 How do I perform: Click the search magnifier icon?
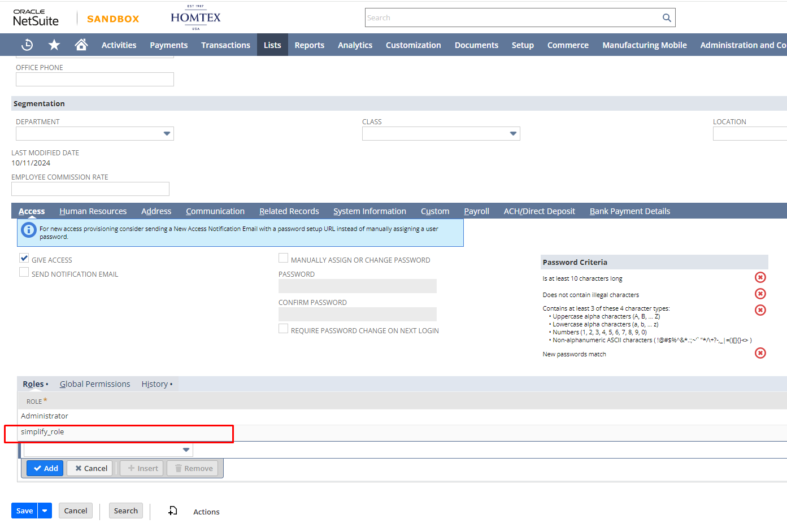[x=667, y=18]
